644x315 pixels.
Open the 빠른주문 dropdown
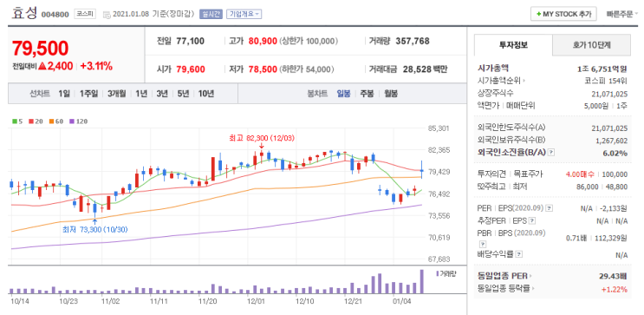click(x=622, y=14)
